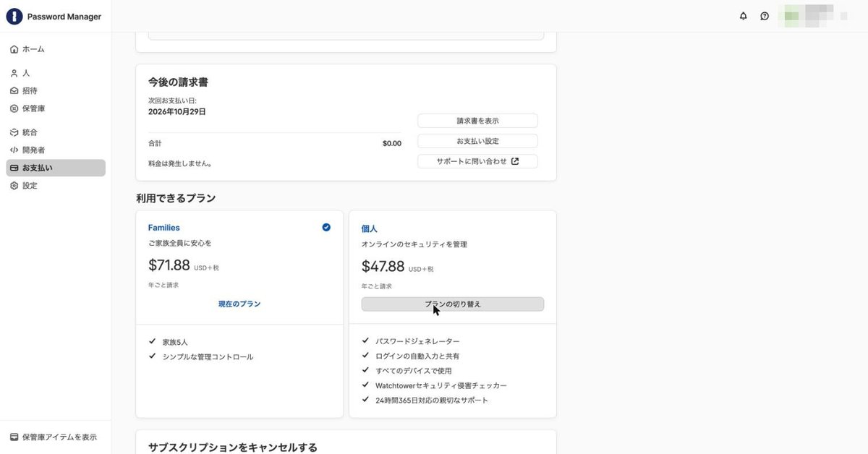Click the home icon beside ホーム
Viewport: 868px width, 454px height.
14,49
